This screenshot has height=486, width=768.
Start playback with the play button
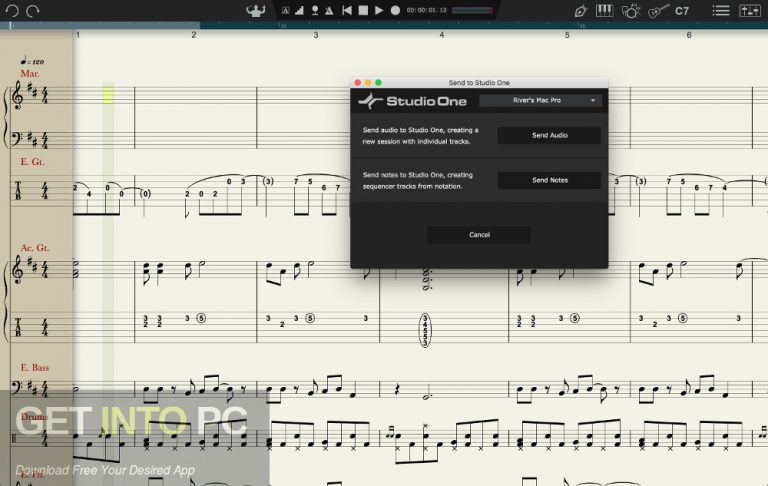[x=379, y=10]
